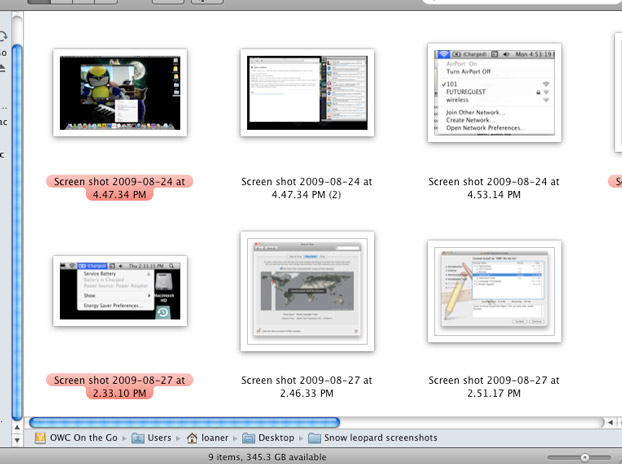Select the 4.47.34 PM (2) screenshot thumbnail
The width and height of the screenshot is (622, 464).
pyautogui.click(x=308, y=93)
